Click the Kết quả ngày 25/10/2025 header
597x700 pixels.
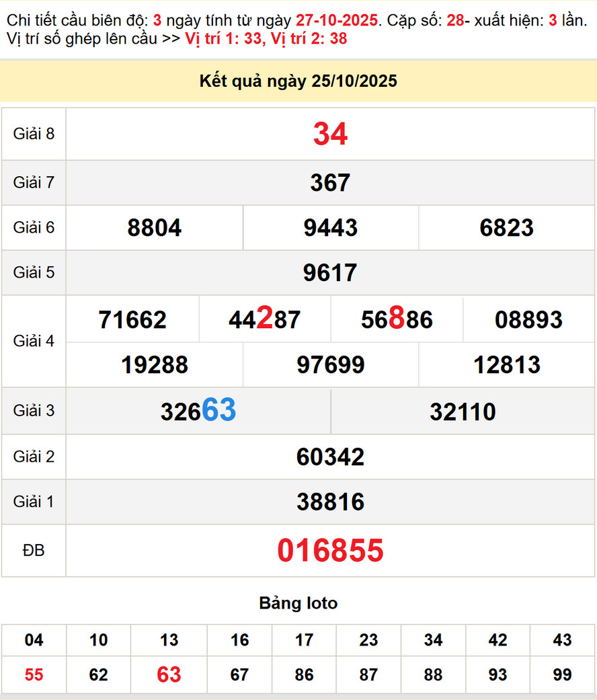pyautogui.click(x=298, y=81)
